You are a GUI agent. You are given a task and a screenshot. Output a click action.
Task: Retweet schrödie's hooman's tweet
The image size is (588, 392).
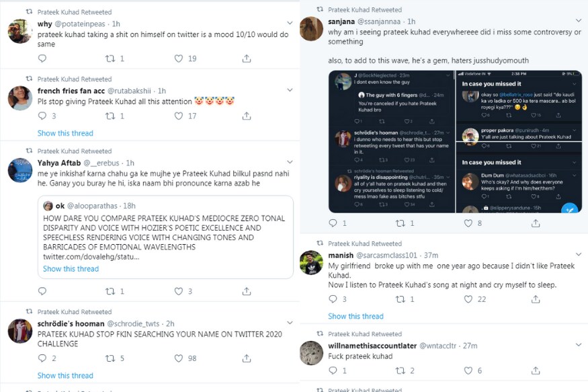tap(111, 358)
